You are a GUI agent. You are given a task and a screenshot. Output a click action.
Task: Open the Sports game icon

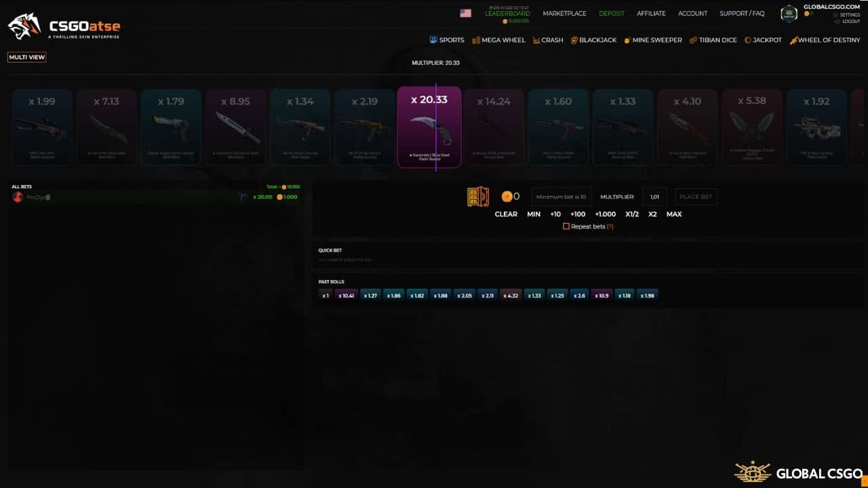pyautogui.click(x=434, y=40)
